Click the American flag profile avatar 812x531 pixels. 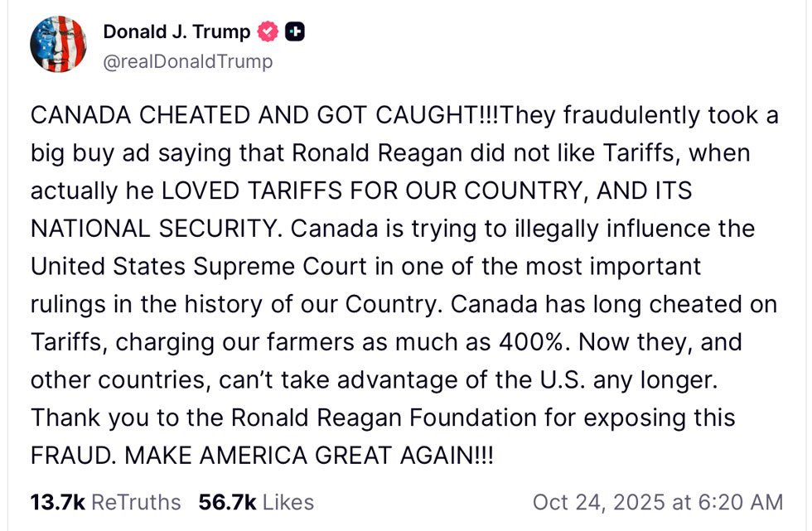pos(58,45)
